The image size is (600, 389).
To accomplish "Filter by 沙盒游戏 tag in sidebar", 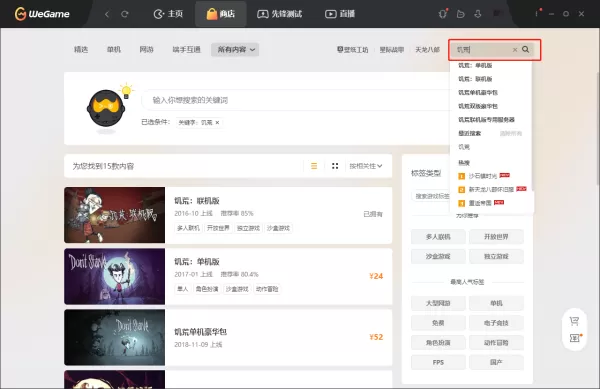I will click(438, 256).
